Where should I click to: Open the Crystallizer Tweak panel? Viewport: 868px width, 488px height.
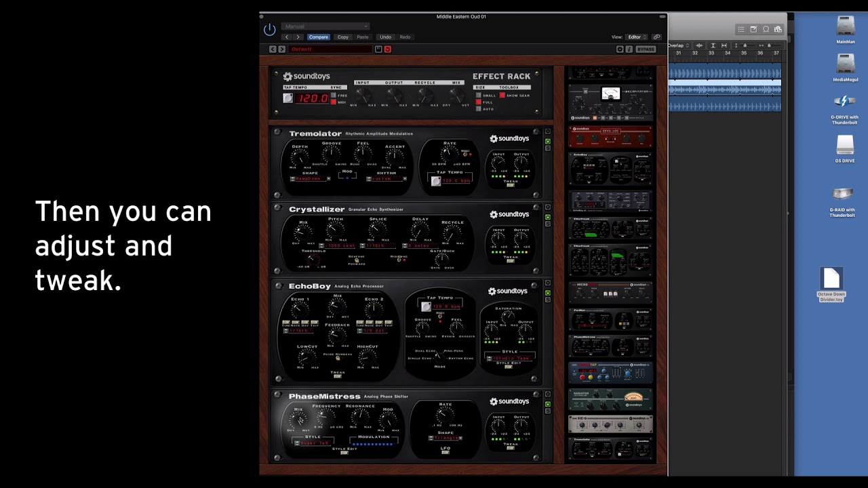[x=511, y=261]
